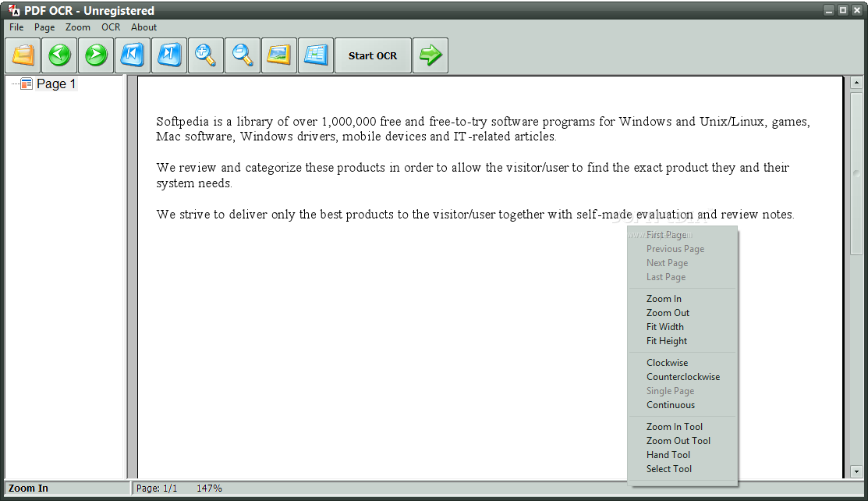Close the PDF OCR window
Image resolution: width=868 pixels, height=501 pixels.
click(x=857, y=10)
